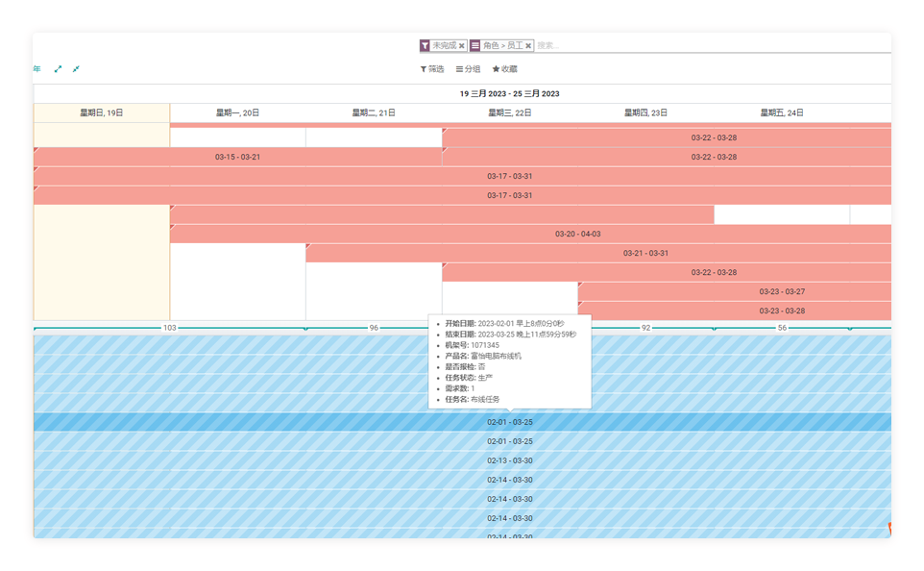Open the 收藏 favorites dropdown
Screen dimensions: 924x571
pyautogui.click(x=504, y=69)
